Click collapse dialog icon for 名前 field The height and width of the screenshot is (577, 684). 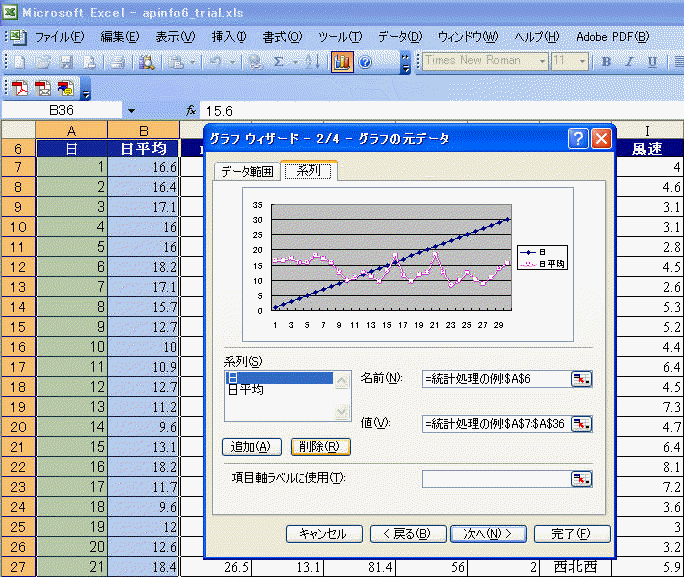581,378
